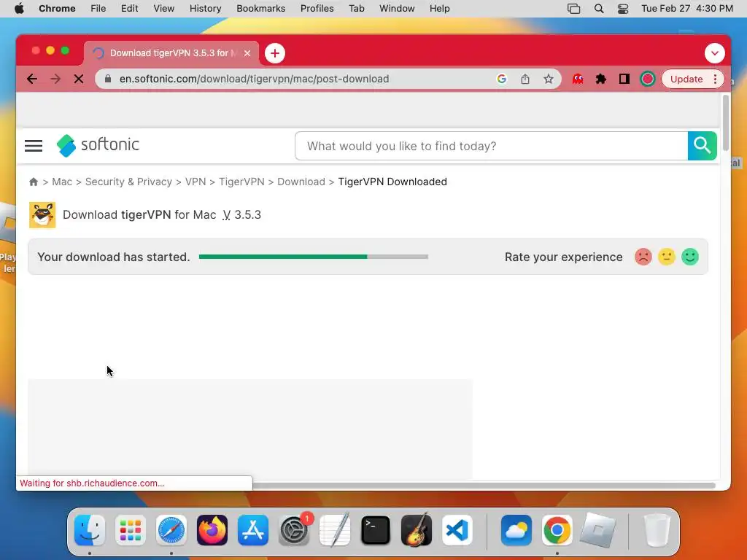
Task: Rate experience with the yellow neutral face
Action: (667, 257)
